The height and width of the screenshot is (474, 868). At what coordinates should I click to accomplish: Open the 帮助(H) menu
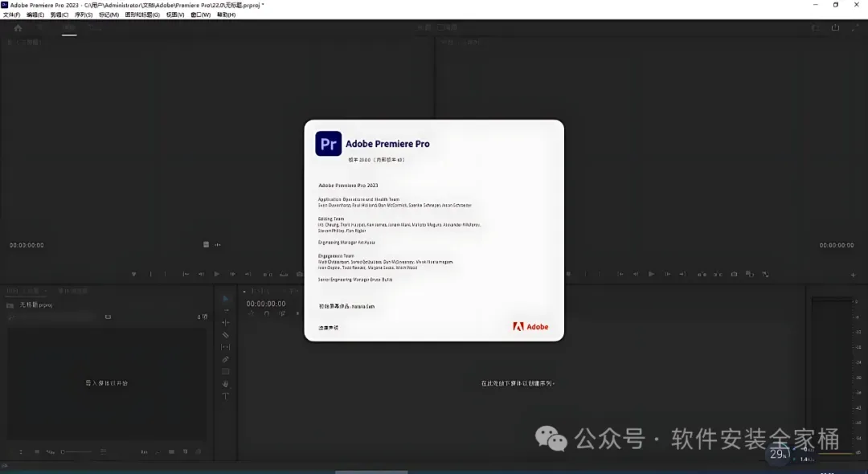226,15
